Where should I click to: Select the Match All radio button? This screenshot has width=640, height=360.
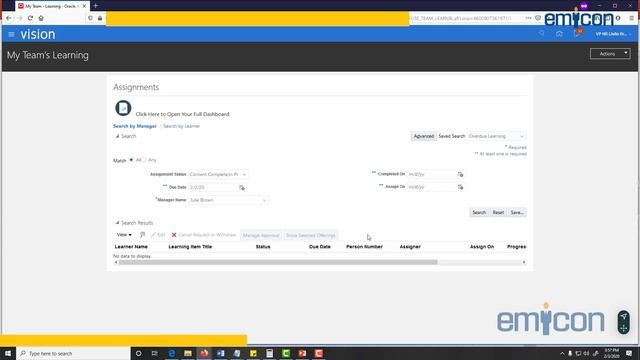(131, 160)
